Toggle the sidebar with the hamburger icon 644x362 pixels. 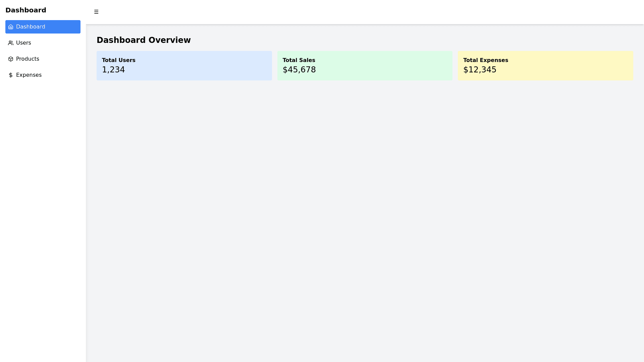click(x=96, y=12)
